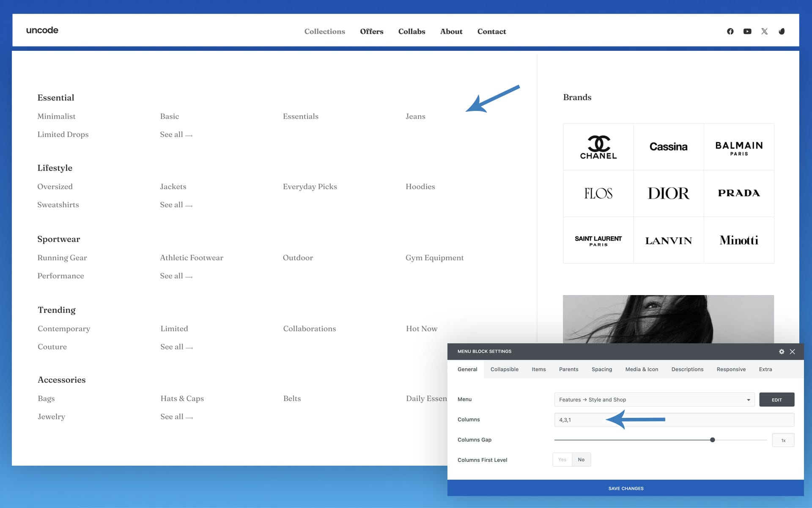Switch to the Spacing tab
Viewport: 812px width, 508px height.
[601, 369]
